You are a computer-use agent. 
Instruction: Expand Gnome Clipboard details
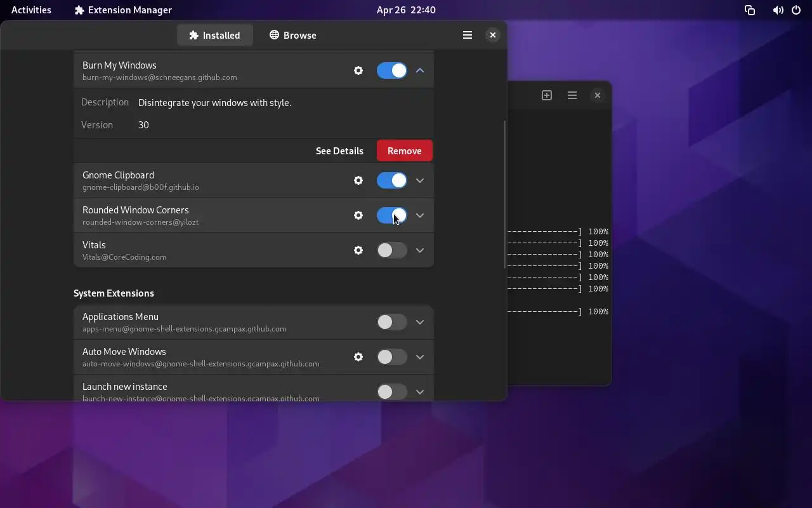[420, 180]
